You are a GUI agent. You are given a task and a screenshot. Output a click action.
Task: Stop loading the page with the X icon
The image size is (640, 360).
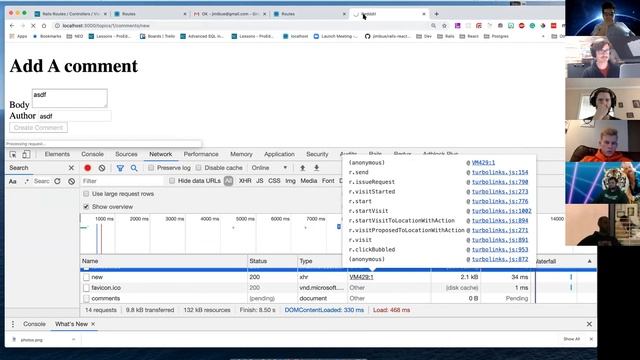[x=33, y=26]
